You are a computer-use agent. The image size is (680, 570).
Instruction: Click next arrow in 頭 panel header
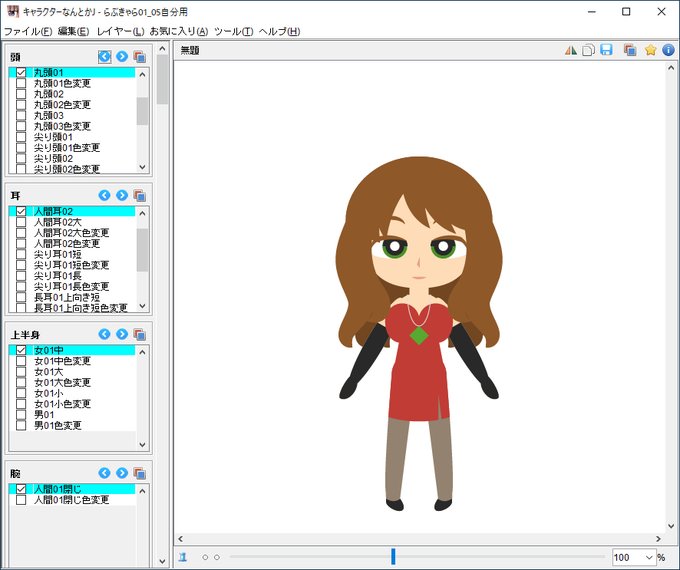122,56
